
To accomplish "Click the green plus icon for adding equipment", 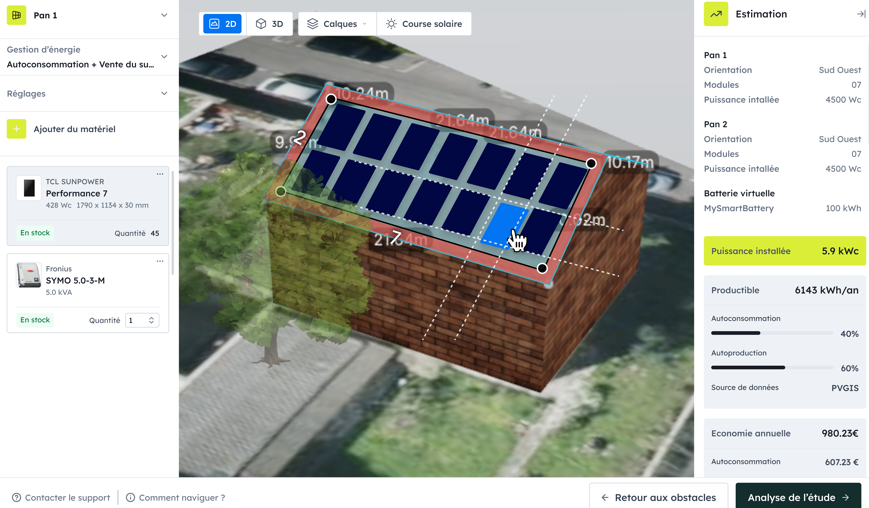I will pos(17,129).
